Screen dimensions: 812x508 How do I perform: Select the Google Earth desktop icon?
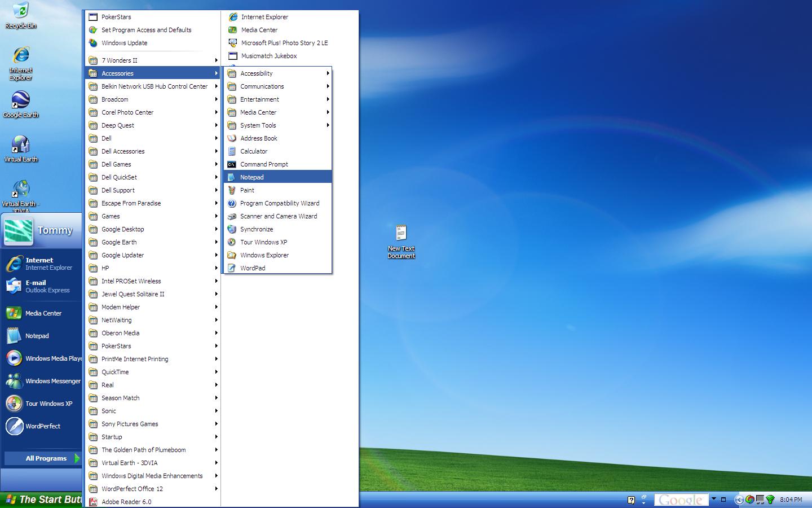[x=21, y=104]
